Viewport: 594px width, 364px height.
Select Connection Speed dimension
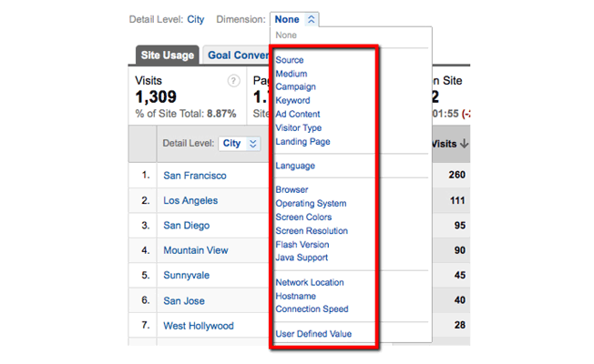pos(312,309)
